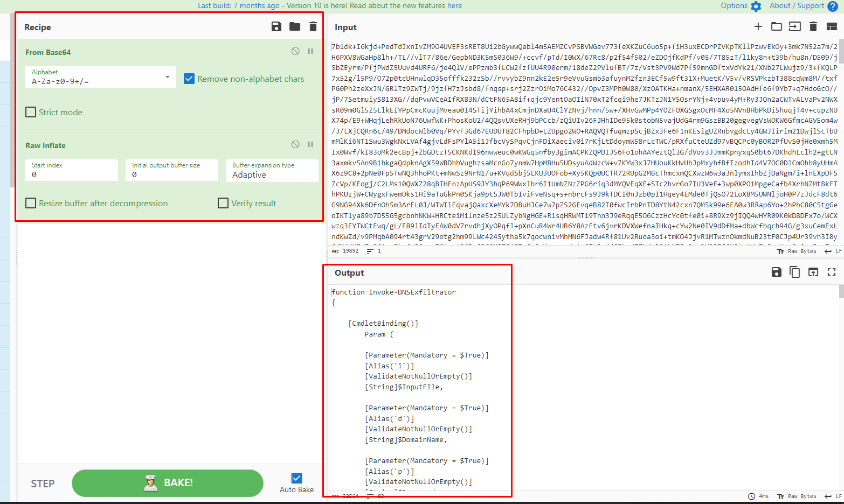The image size is (844, 504).
Task: Select the [CmdletBinding()] output line
Action: pyautogui.click(x=383, y=324)
